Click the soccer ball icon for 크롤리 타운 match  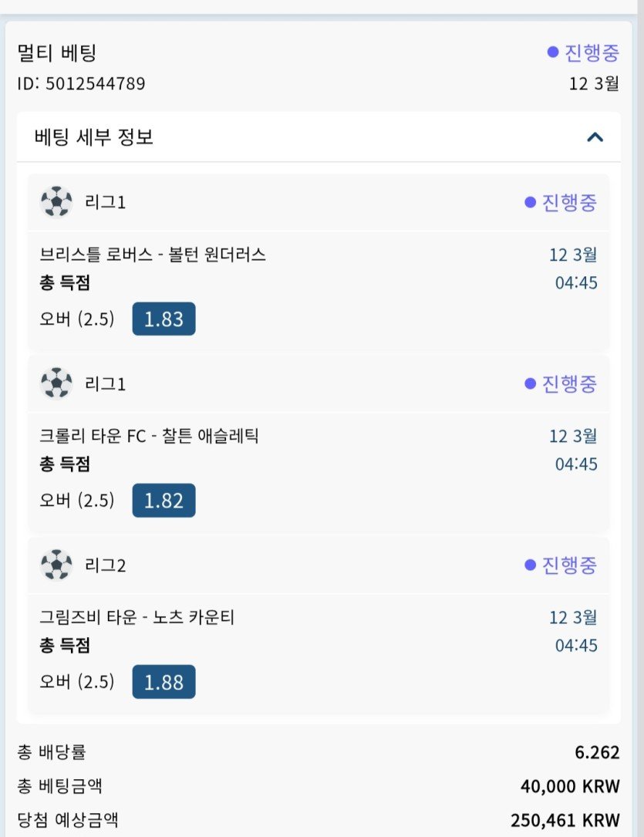pyautogui.click(x=56, y=383)
